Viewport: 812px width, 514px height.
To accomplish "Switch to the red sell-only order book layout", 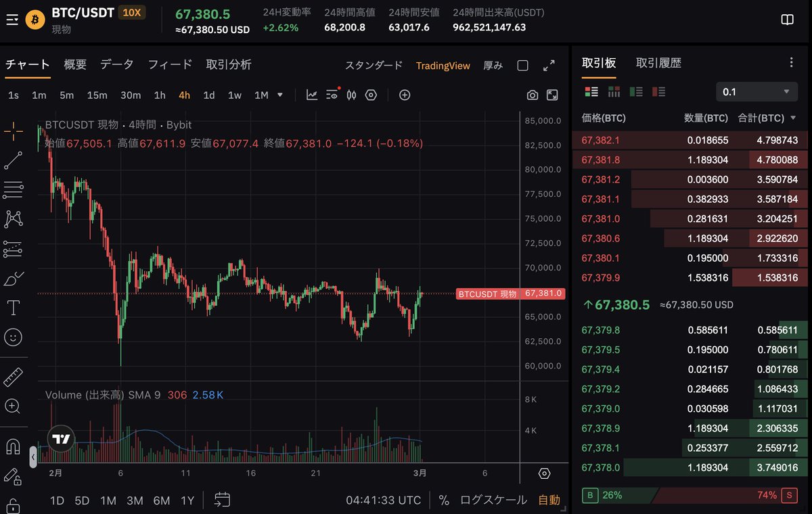I will [658, 91].
